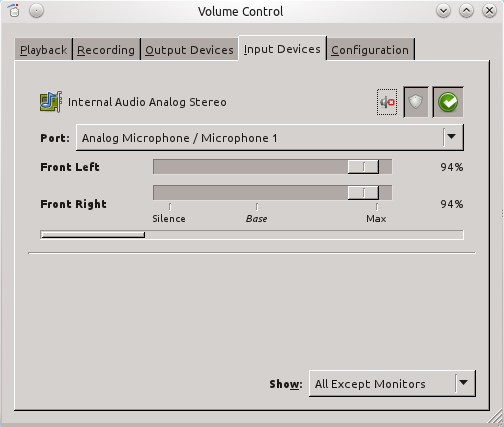Switch to the Recording tab
The image size is (504, 427).
(x=106, y=50)
